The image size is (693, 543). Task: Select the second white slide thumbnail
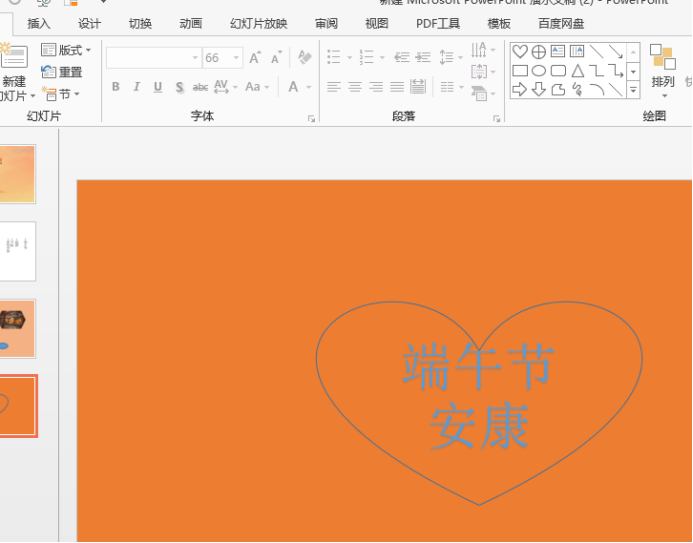(18, 251)
